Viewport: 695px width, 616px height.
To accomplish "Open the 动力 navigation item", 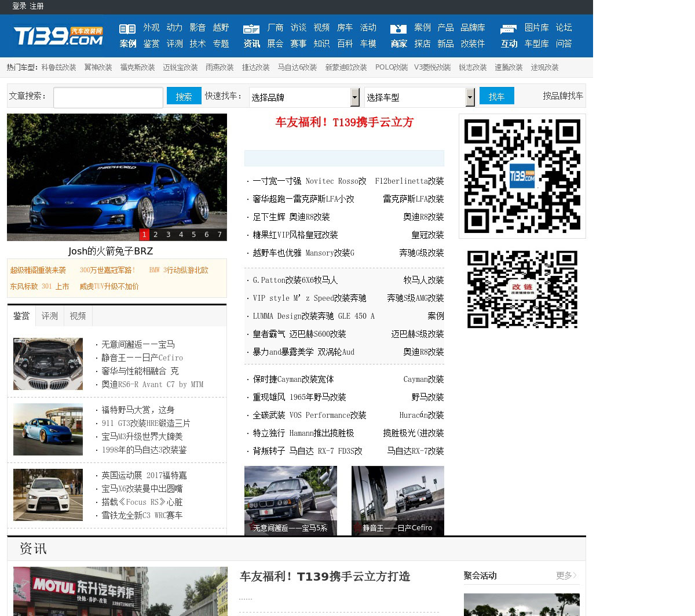I will click(174, 27).
